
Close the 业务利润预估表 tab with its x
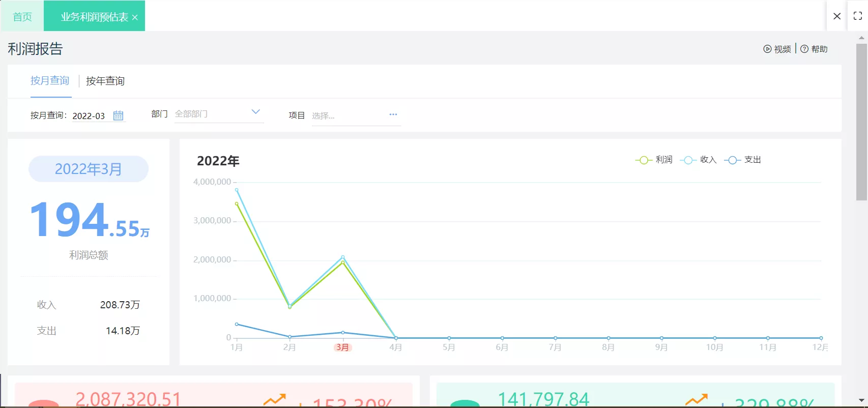click(x=135, y=17)
